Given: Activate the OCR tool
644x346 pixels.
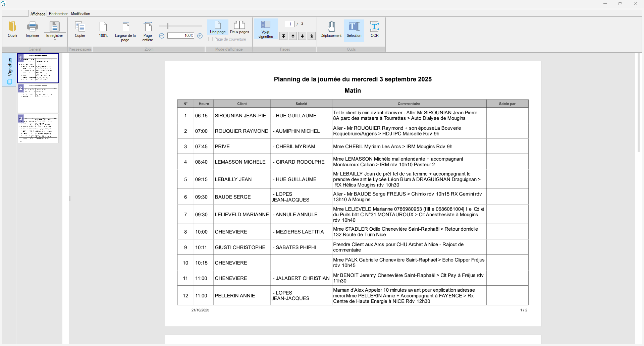Looking at the screenshot, I should pyautogui.click(x=374, y=27).
